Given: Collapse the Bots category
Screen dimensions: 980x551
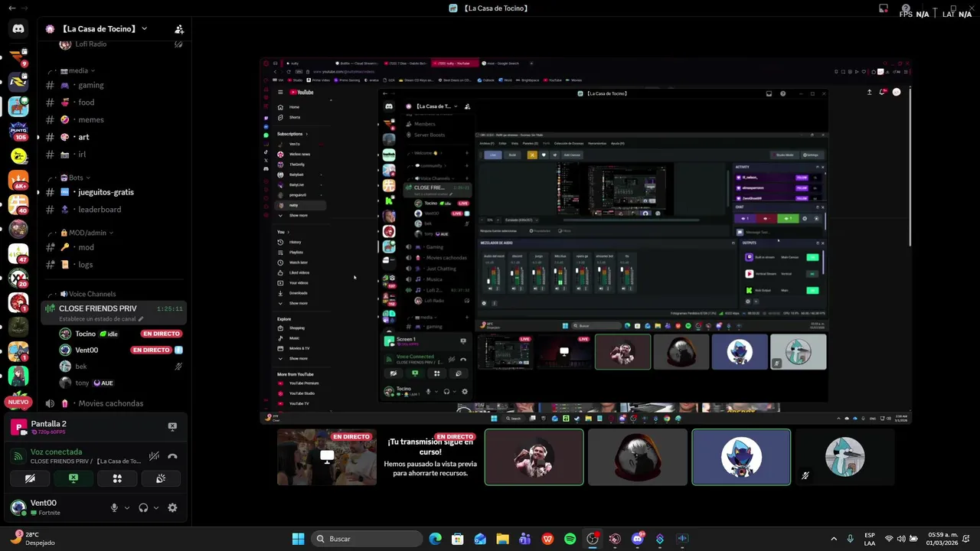Looking at the screenshot, I should pyautogui.click(x=74, y=178).
